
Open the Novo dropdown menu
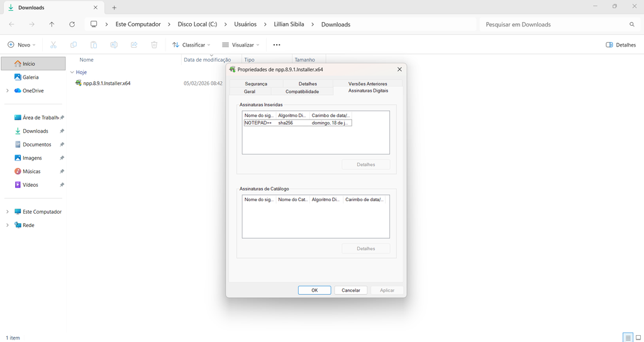click(22, 45)
